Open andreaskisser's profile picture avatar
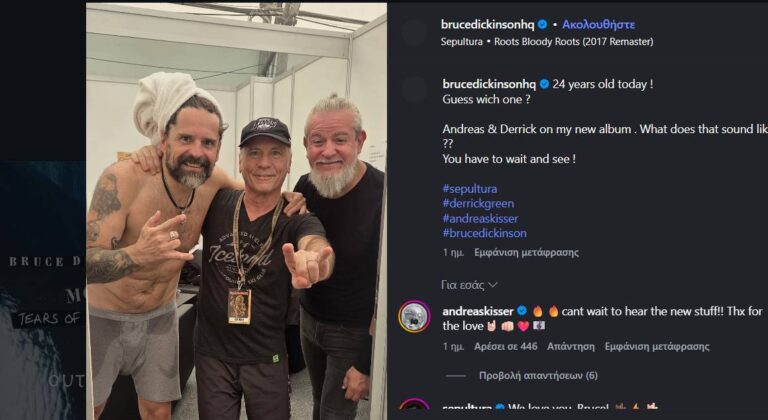This screenshot has width=768, height=420. click(x=414, y=317)
